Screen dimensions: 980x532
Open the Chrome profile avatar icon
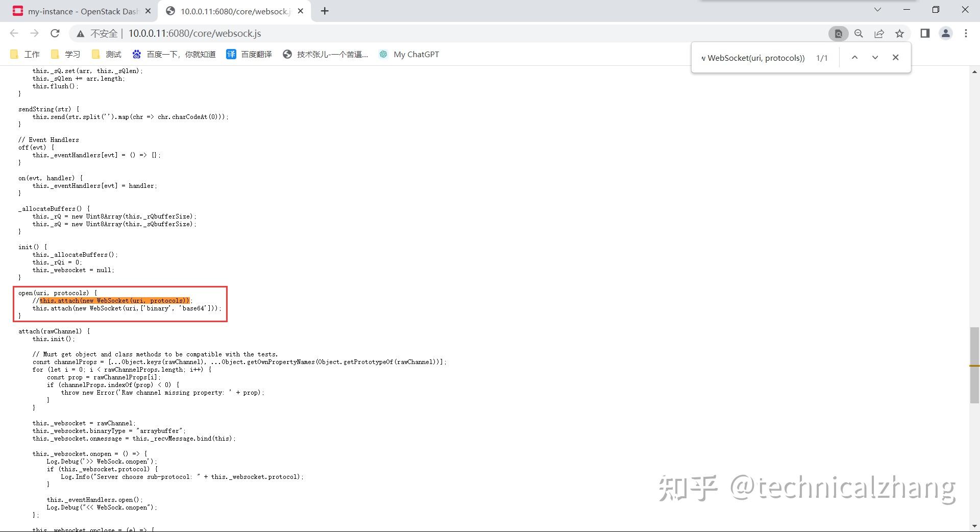click(x=945, y=33)
